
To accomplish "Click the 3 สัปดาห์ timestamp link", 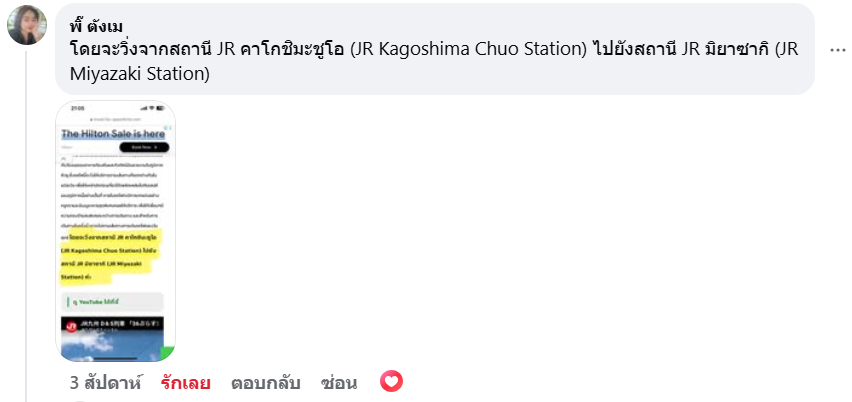I will (105, 383).
